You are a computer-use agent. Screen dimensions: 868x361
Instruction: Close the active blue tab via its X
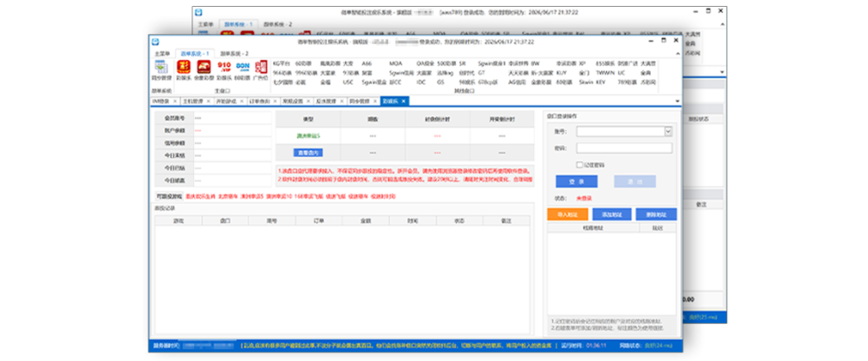(405, 101)
